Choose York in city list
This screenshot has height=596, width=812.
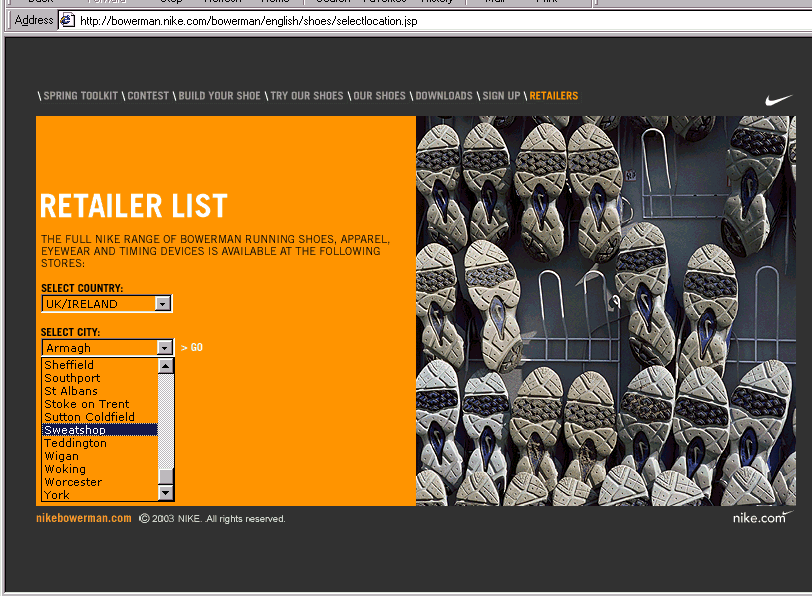[100, 495]
